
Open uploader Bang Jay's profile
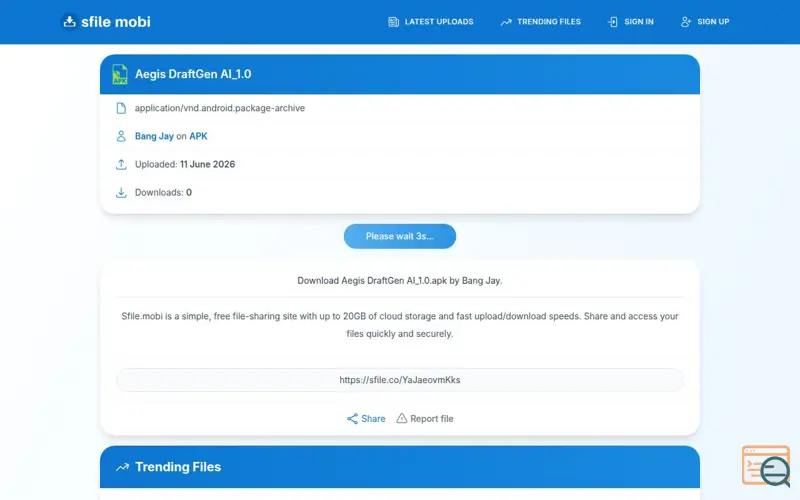click(x=154, y=136)
